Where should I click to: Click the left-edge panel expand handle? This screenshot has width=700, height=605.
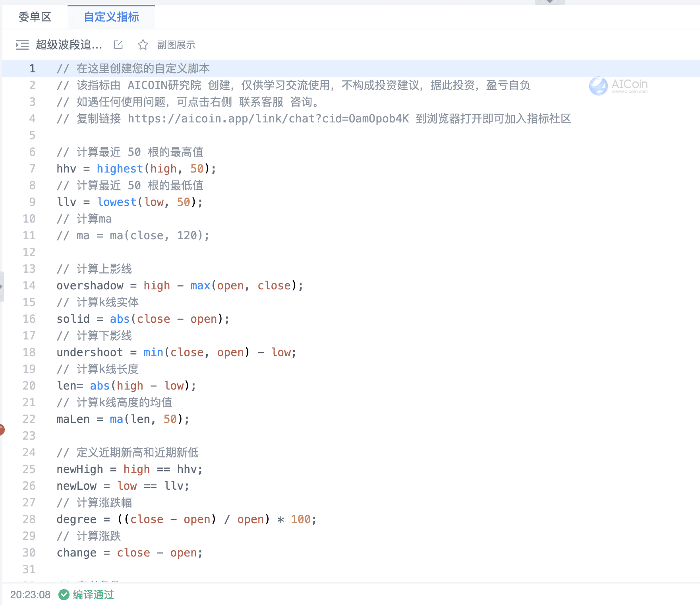(2, 286)
